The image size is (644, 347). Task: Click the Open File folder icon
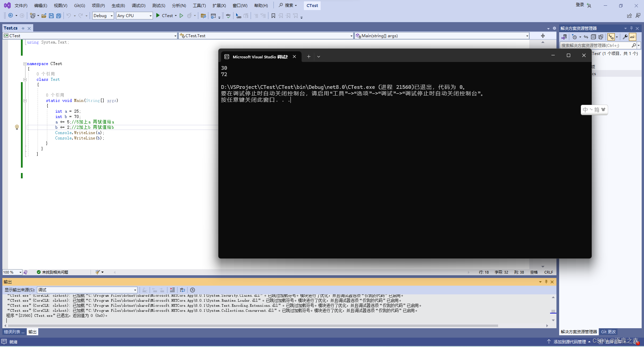[x=44, y=15]
